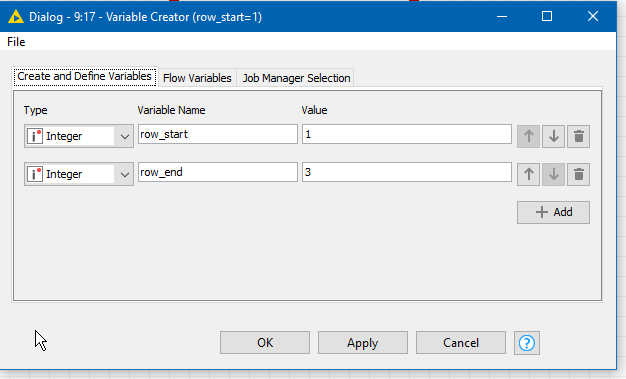Screen dimensions: 626x379
Task: Close the dialog window
Action: pos(593,16)
